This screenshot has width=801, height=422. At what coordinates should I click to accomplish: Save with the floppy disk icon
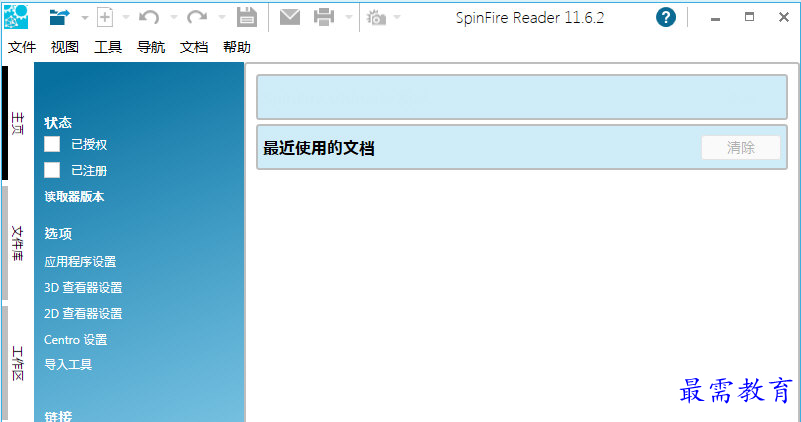(247, 17)
